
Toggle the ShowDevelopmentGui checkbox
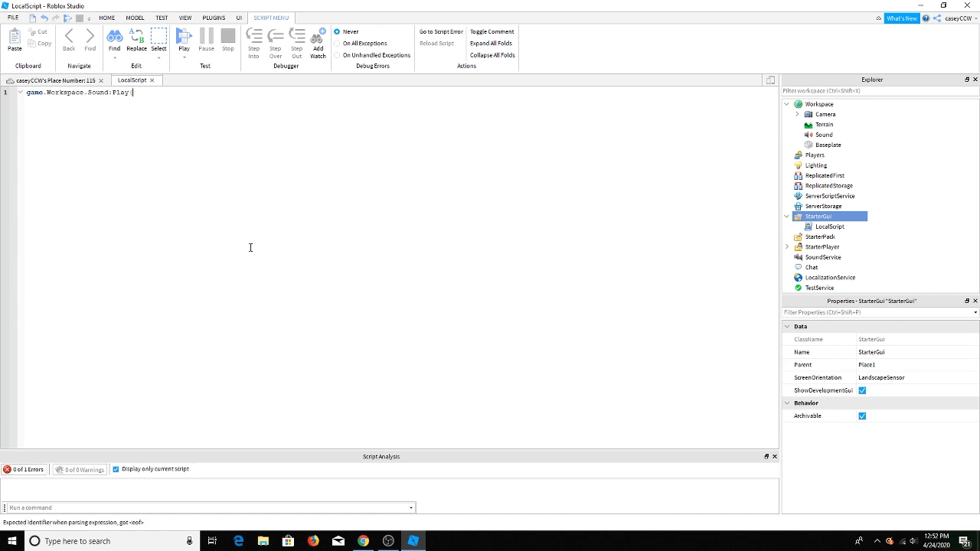(x=862, y=390)
